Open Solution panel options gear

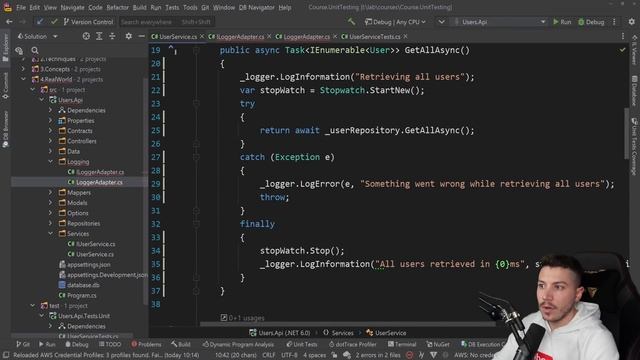[129, 36]
